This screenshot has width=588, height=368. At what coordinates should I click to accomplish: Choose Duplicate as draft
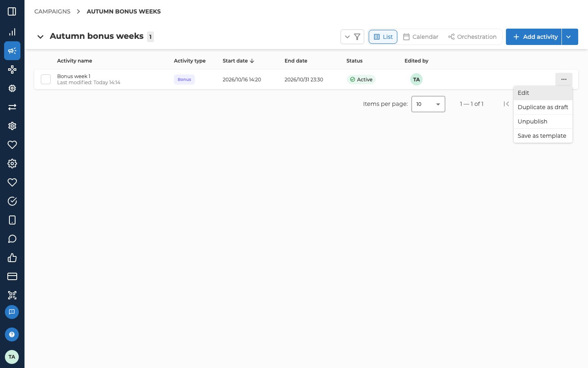click(543, 107)
